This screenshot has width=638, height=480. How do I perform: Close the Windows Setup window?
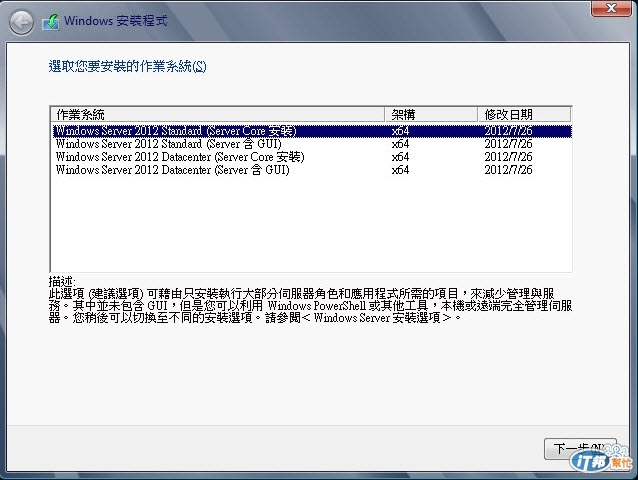(611, 8)
